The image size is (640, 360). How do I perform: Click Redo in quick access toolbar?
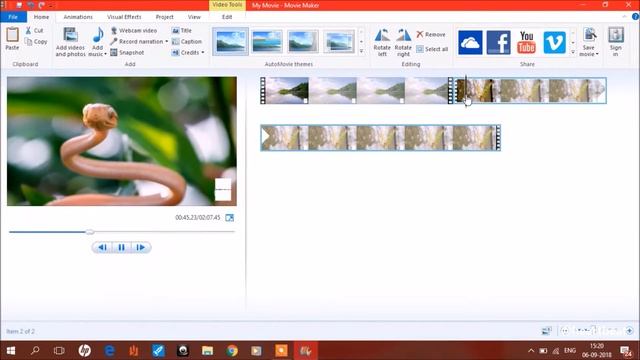(x=41, y=5)
